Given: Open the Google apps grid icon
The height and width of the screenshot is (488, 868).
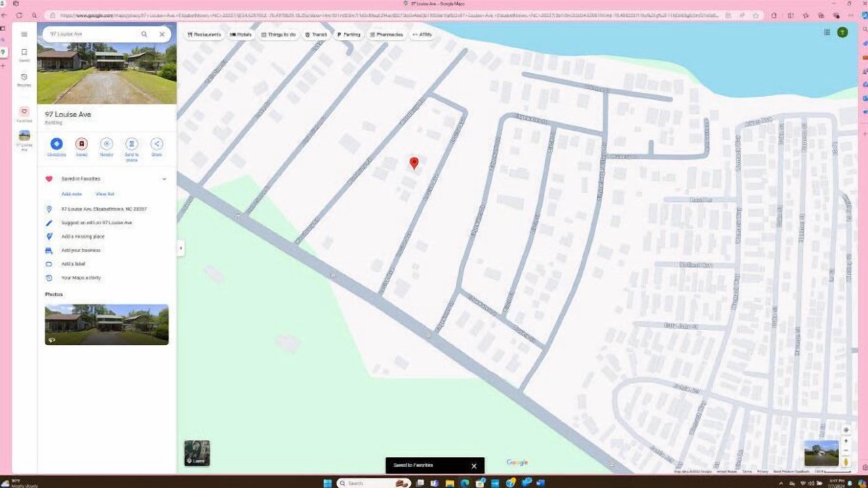Looking at the screenshot, I should pyautogui.click(x=827, y=32).
